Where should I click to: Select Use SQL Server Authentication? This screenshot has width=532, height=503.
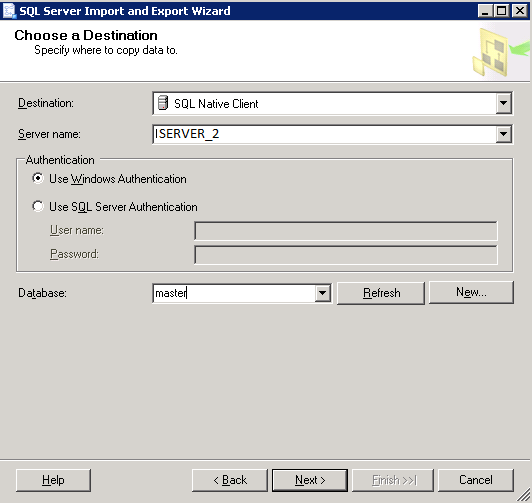38,206
